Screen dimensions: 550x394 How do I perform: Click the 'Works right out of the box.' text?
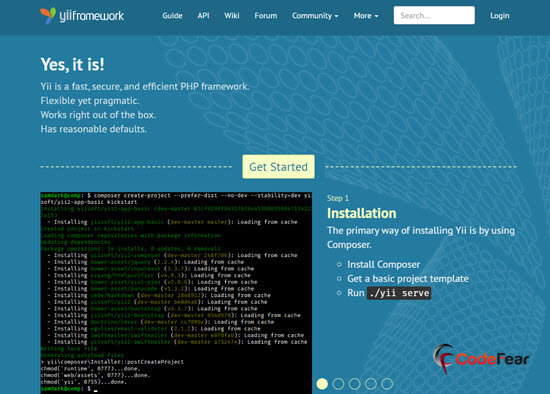click(98, 115)
